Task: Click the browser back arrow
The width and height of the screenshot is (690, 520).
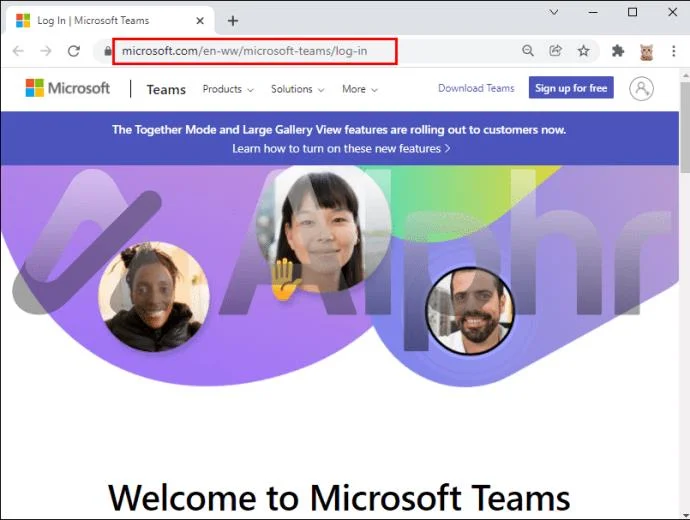Action: point(18,51)
